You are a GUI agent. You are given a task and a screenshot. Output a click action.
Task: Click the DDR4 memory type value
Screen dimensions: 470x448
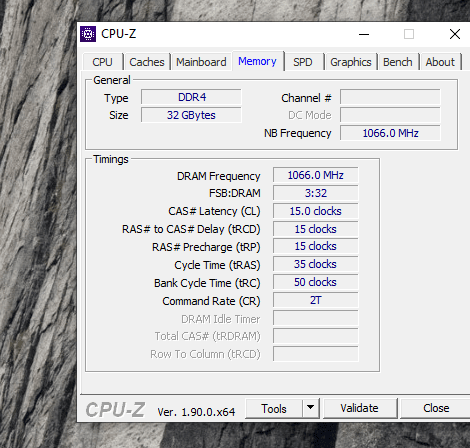(x=191, y=97)
